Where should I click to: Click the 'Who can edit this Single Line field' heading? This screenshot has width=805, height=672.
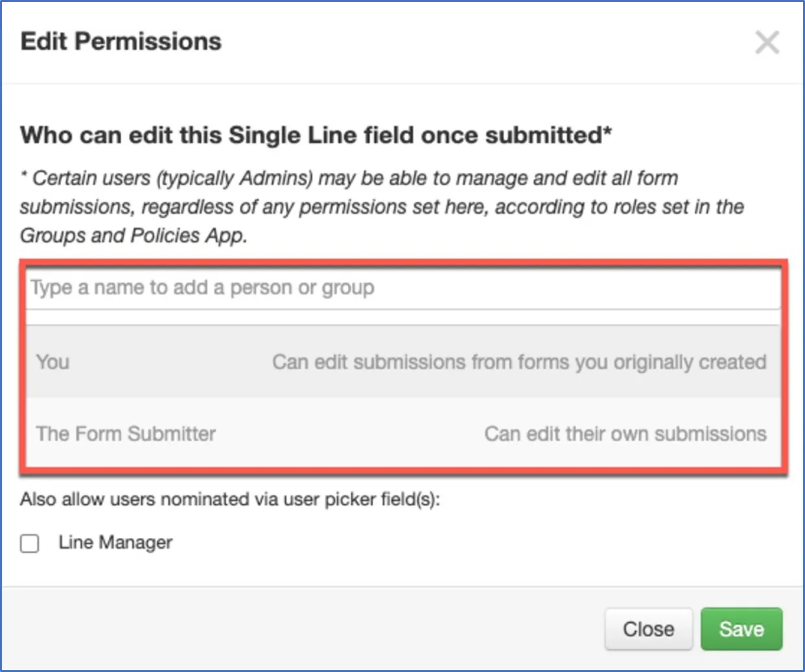pyautogui.click(x=311, y=135)
